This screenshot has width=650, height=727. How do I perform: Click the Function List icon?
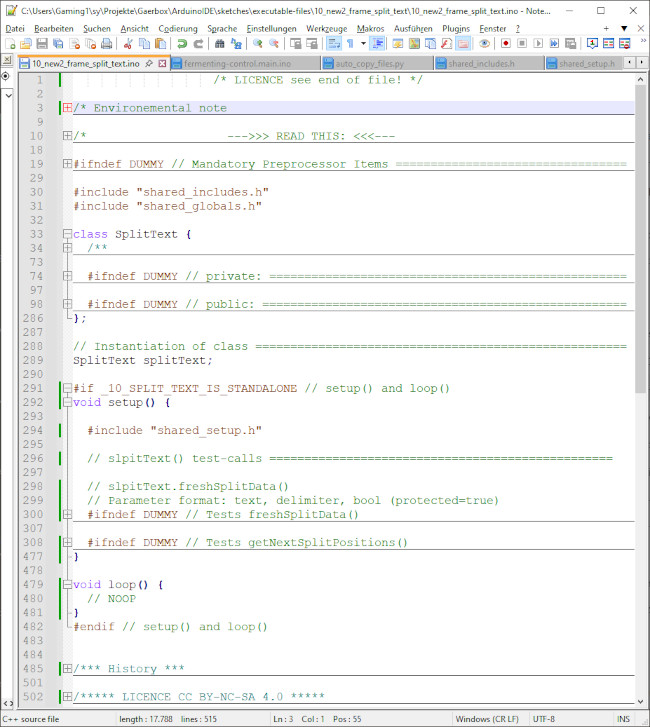click(446, 44)
